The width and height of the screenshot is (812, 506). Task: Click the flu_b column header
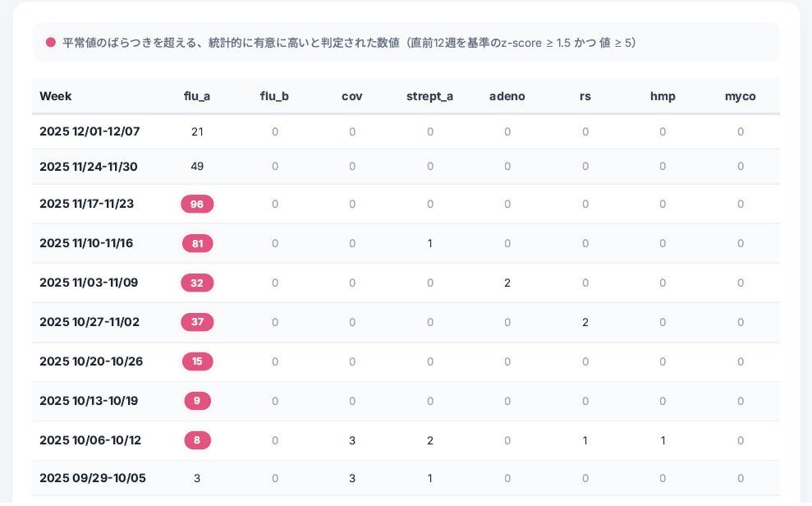274,96
